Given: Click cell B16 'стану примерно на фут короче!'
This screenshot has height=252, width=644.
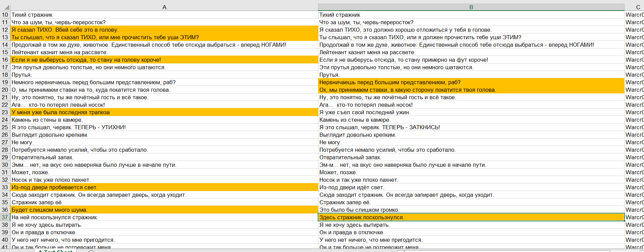Looking at the screenshot, I should click(x=471, y=60).
